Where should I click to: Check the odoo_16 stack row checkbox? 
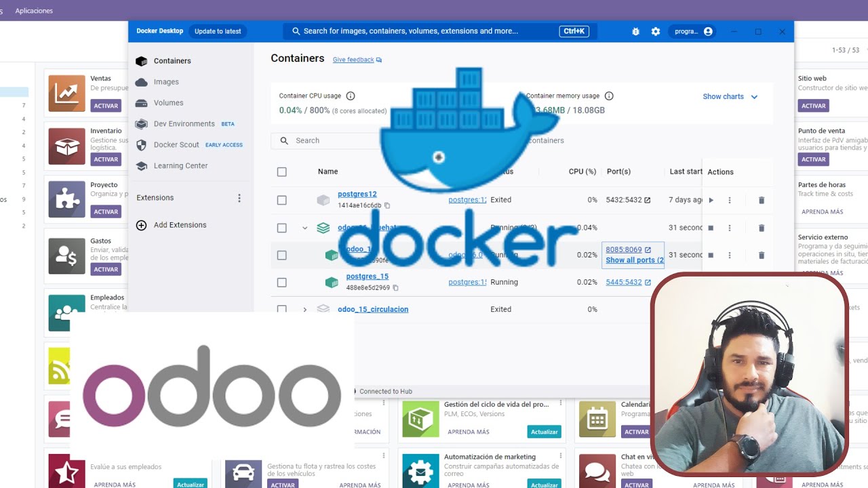pos(282,228)
